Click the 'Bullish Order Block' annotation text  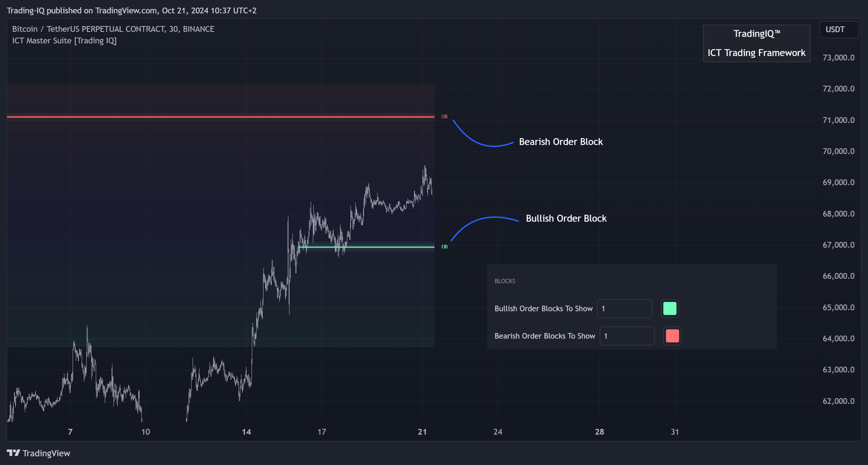pos(566,218)
